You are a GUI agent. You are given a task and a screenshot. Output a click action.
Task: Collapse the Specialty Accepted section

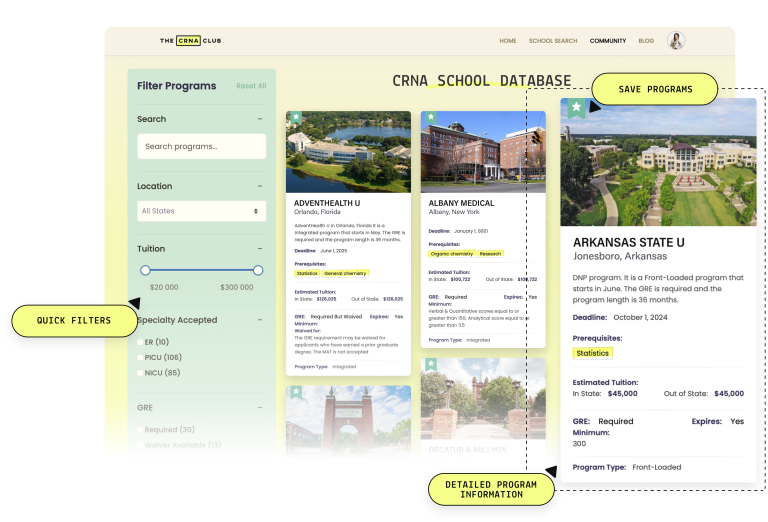(260, 320)
